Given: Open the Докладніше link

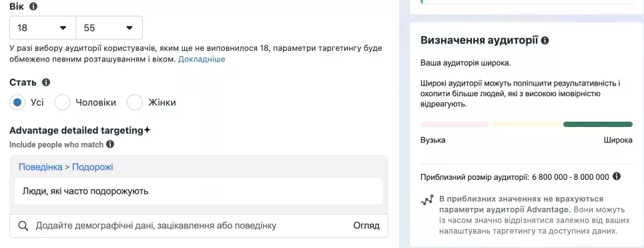Looking at the screenshot, I should 202,59.
